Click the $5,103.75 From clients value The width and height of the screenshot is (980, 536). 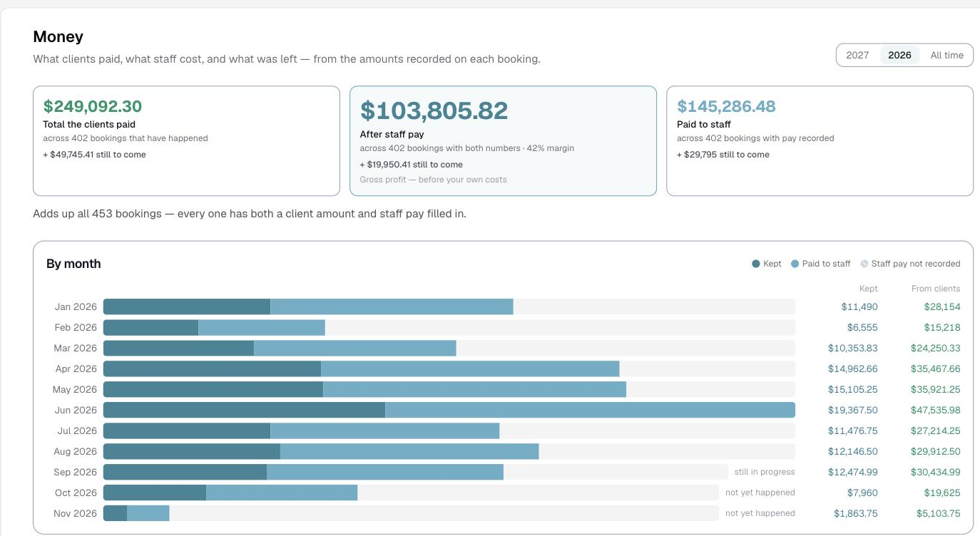939,513
